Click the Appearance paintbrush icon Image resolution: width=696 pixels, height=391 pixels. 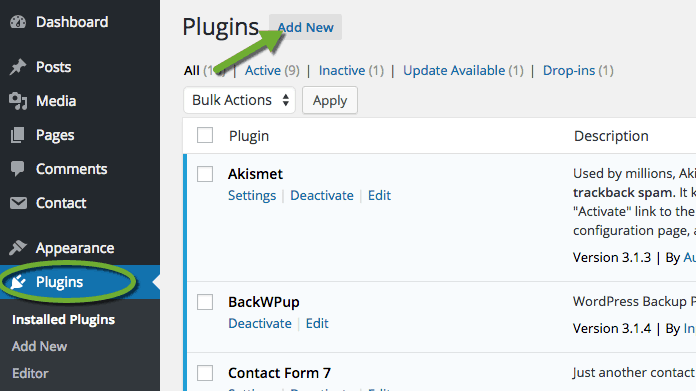tap(18, 248)
